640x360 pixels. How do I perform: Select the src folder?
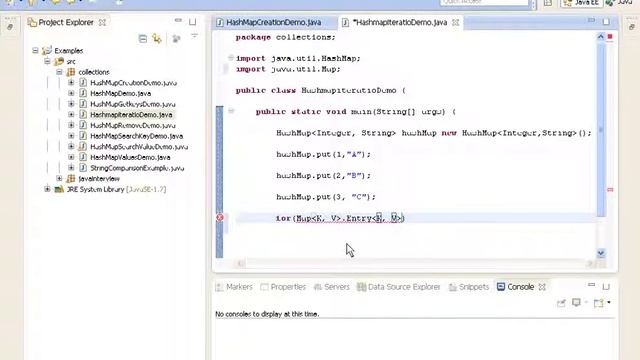(71, 61)
